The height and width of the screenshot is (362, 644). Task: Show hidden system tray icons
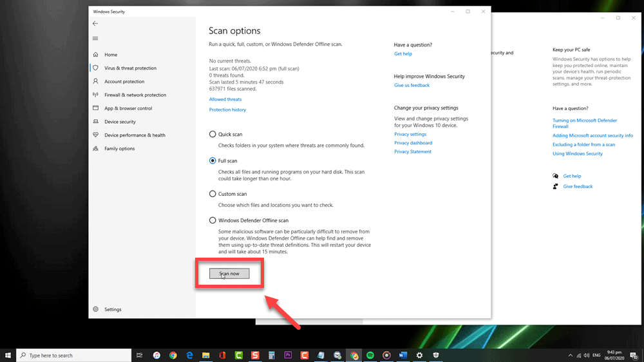(570, 356)
